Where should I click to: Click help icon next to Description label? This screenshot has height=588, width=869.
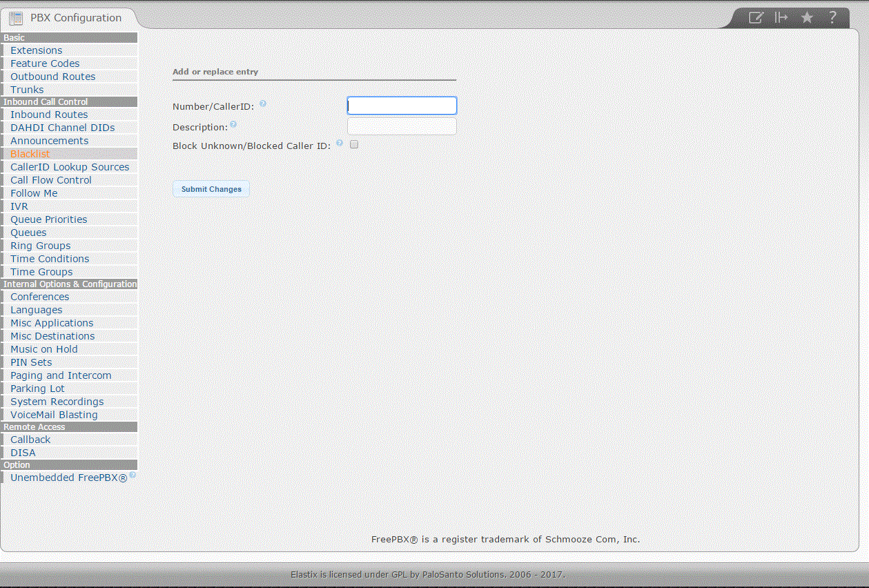tap(233, 125)
